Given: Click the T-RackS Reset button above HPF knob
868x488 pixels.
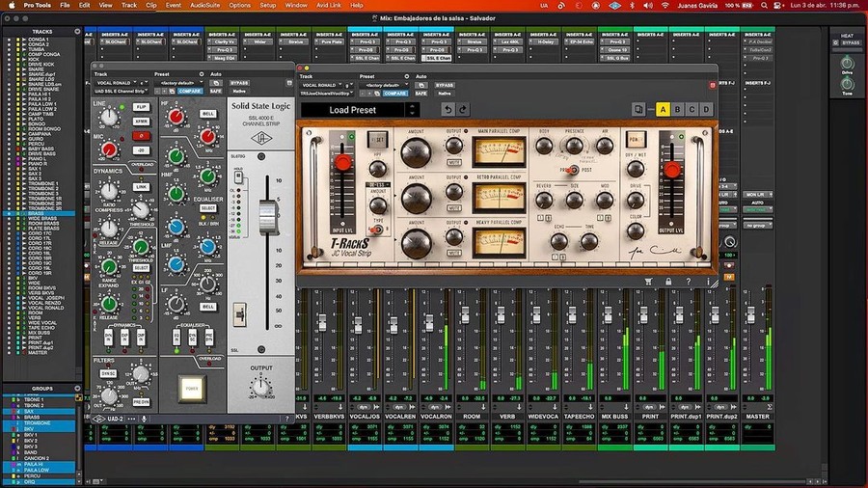Looking at the screenshot, I should click(377, 140).
